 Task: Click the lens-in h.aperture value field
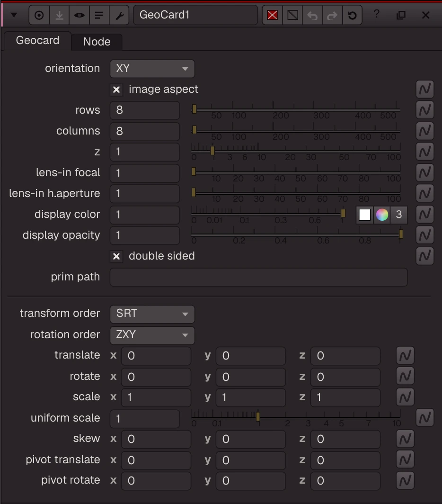click(x=144, y=193)
